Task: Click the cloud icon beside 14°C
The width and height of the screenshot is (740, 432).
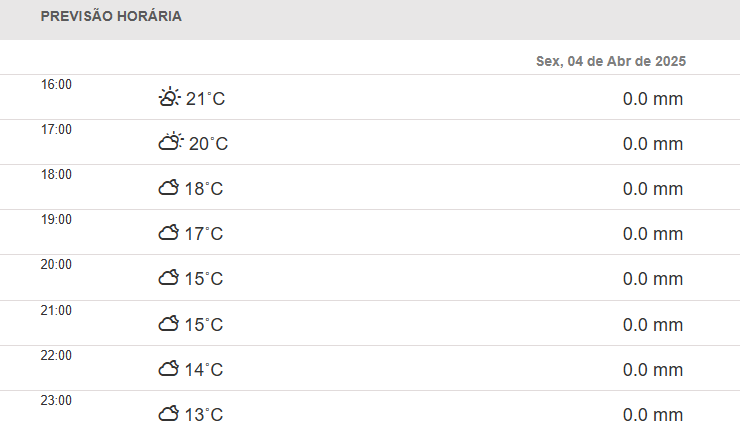Action: coord(168,368)
